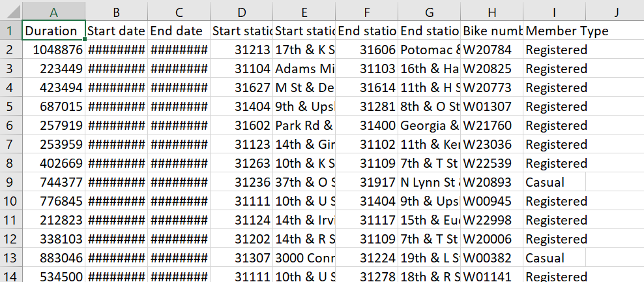Click end station number 31917
The height and width of the screenshot is (282, 644).
click(x=367, y=182)
